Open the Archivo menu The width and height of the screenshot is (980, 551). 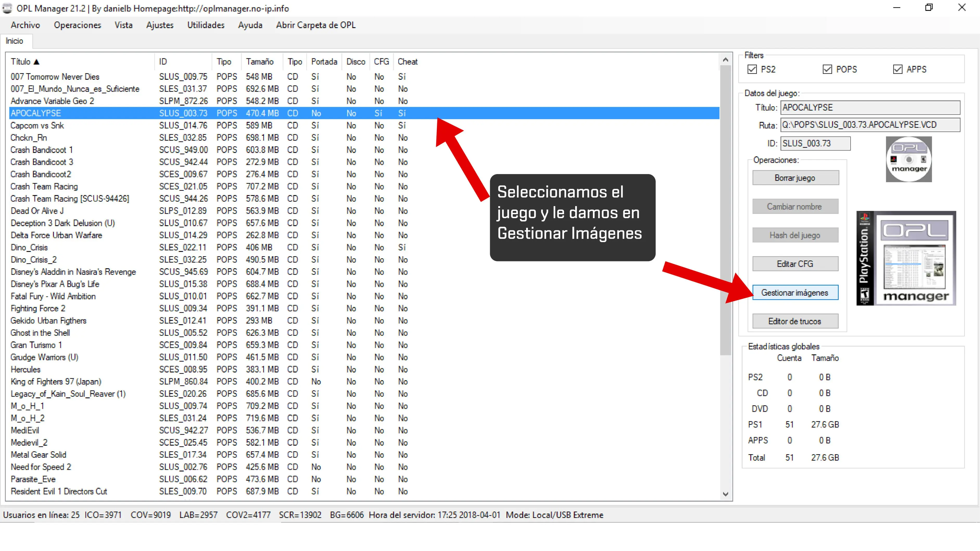tap(26, 25)
